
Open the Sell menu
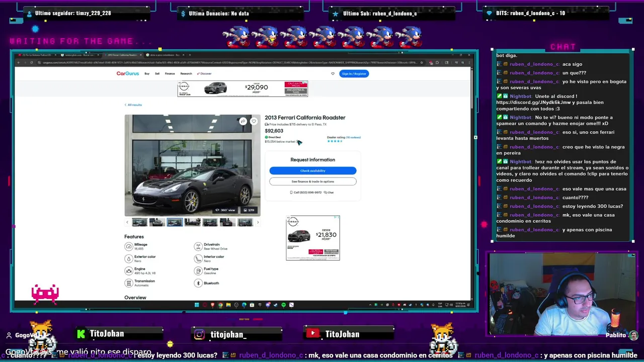(157, 73)
